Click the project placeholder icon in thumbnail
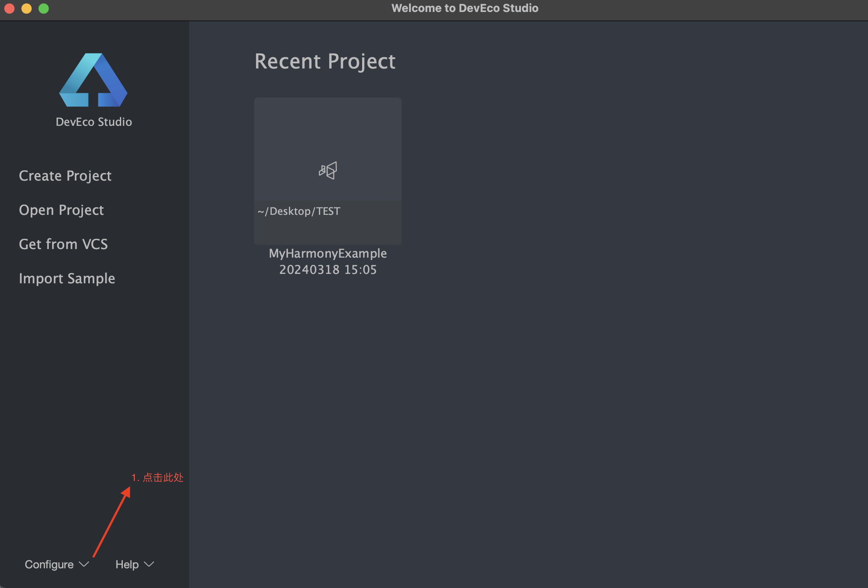Screen dimensions: 868x588 [328, 170]
